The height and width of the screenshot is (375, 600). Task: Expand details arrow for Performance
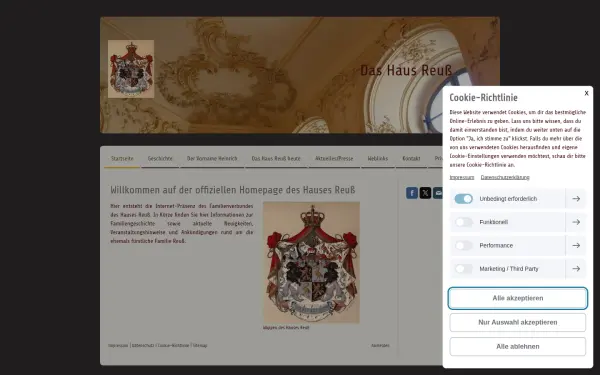pyautogui.click(x=576, y=245)
